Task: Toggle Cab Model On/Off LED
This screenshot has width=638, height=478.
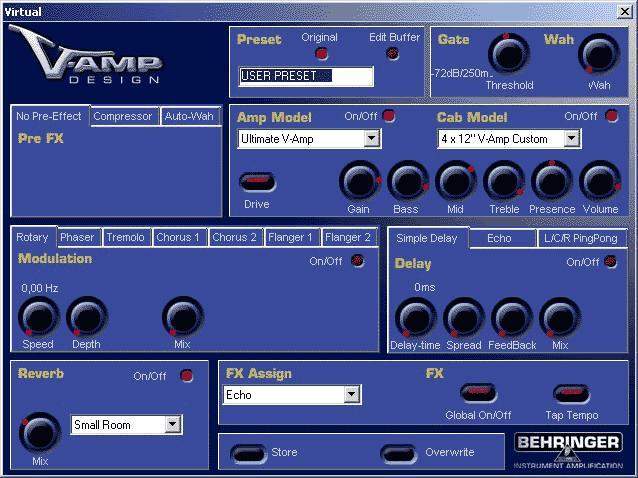Action: [x=611, y=116]
